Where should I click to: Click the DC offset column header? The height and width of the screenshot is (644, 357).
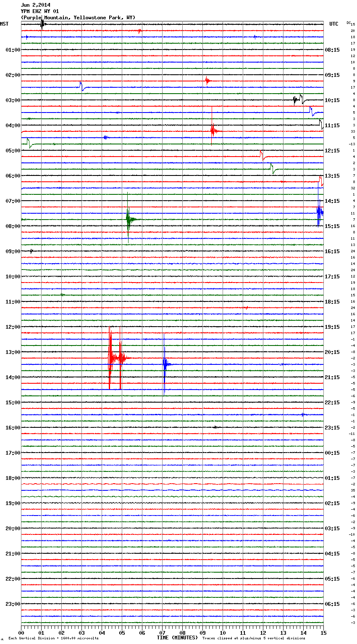(x=349, y=23)
